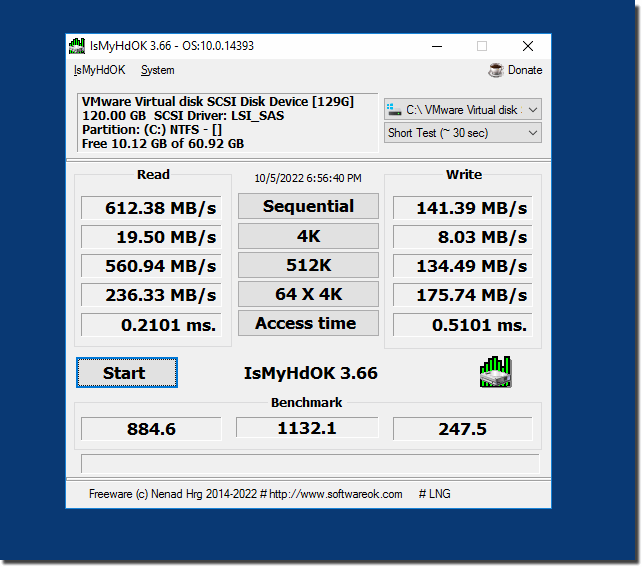The image size is (642, 567).
Task: Click the Write column header
Action: pyautogui.click(x=464, y=174)
